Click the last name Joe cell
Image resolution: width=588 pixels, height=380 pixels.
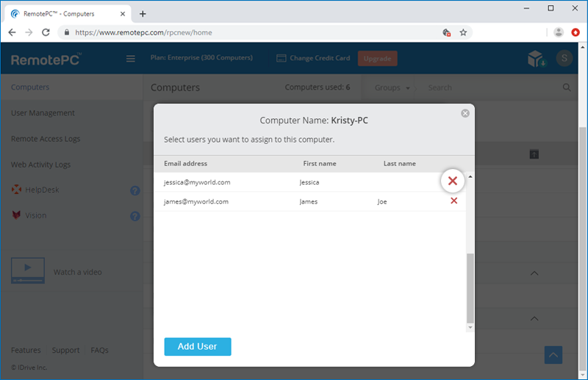pyautogui.click(x=382, y=202)
